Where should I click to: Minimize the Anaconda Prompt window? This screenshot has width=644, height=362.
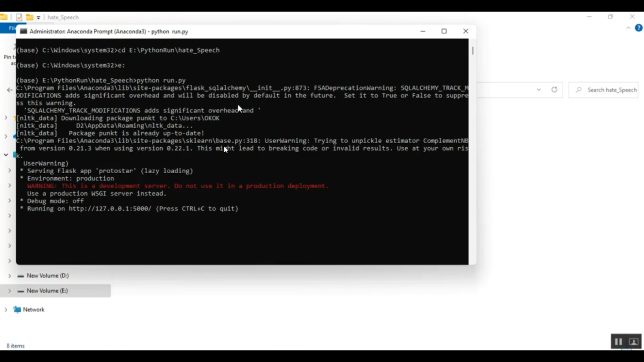pos(423,31)
